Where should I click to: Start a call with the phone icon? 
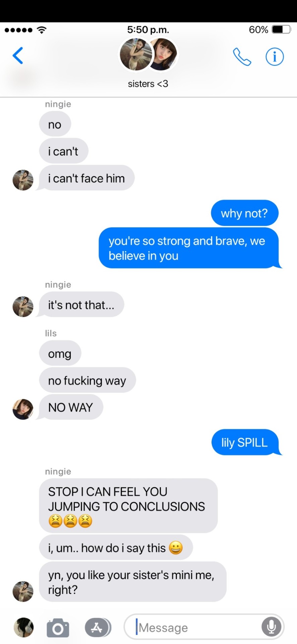[242, 56]
